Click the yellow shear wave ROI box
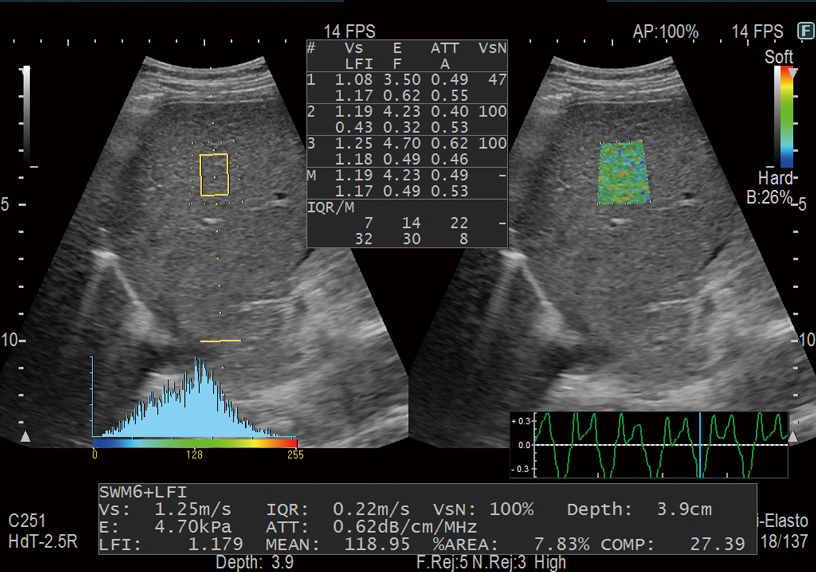 214,174
